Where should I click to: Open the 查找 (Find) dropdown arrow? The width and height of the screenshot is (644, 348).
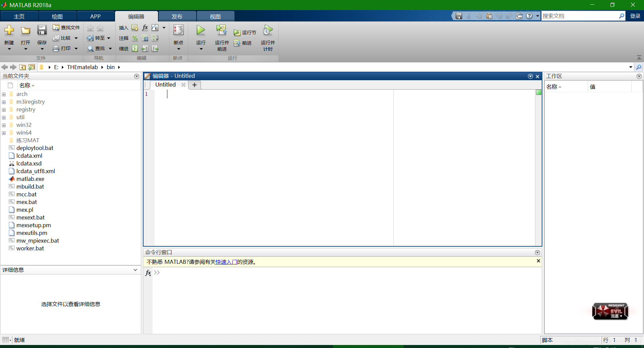pyautogui.click(x=110, y=49)
